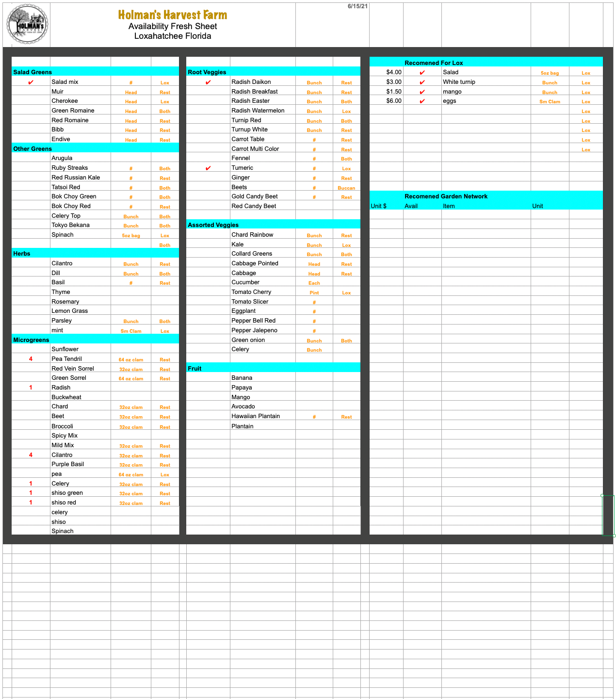Click the 6/15/21 date cell
Image resolution: width=616 pixels, height=699 pixels.
click(x=357, y=6)
